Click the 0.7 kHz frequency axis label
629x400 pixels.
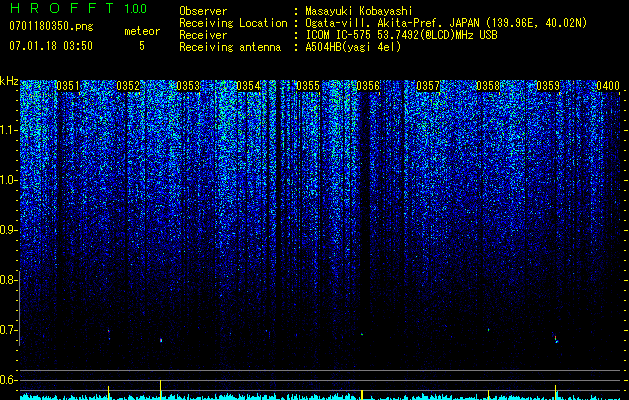[x=7, y=330]
